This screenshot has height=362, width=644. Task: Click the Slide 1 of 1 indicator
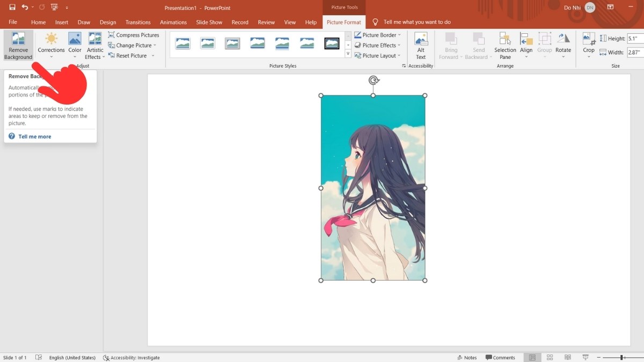coord(14,358)
